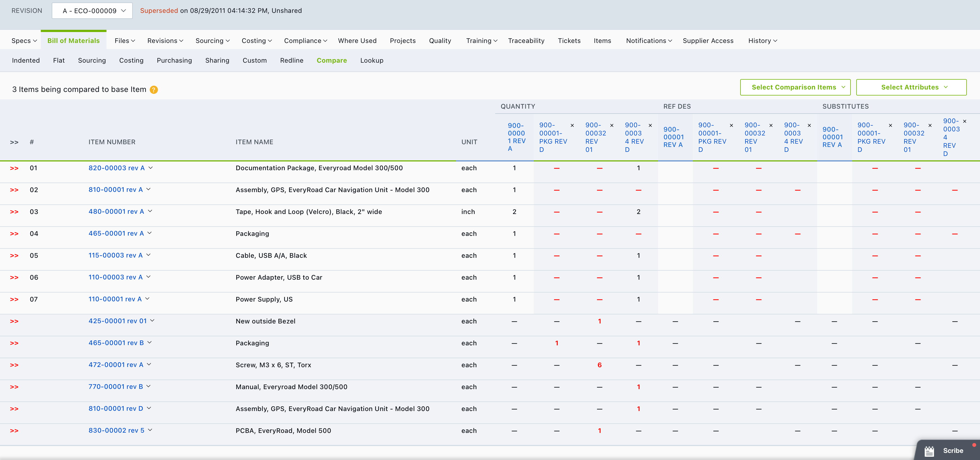Click the X close button on 900-00032 column
The width and height of the screenshot is (980, 460).
pos(613,125)
